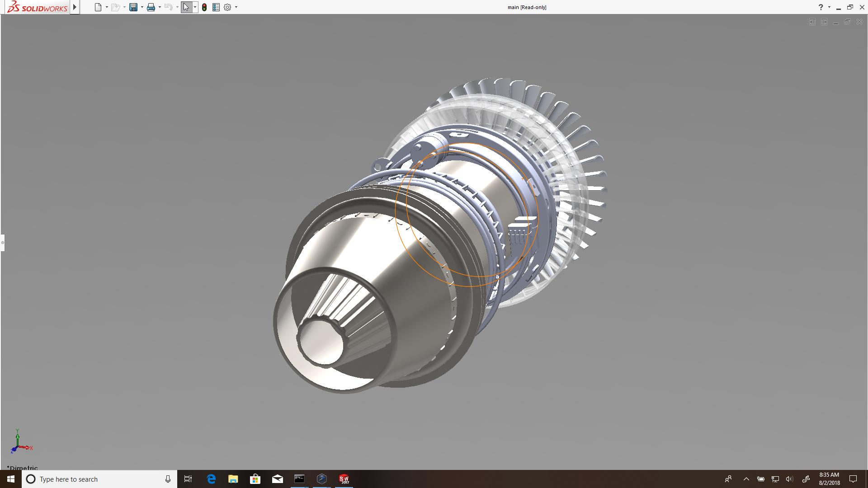Viewport: 868px width, 488px height.
Task: Open the Options gear icon
Action: tap(227, 7)
